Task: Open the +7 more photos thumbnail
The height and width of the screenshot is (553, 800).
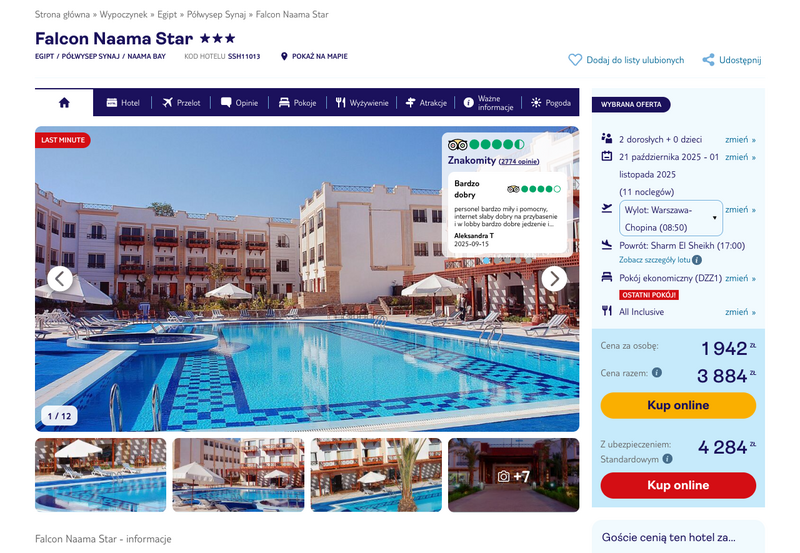Action: [x=514, y=475]
